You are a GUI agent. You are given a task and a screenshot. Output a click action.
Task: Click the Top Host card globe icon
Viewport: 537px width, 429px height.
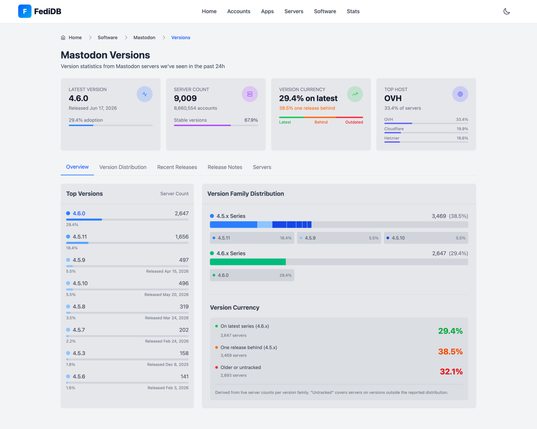click(x=460, y=94)
